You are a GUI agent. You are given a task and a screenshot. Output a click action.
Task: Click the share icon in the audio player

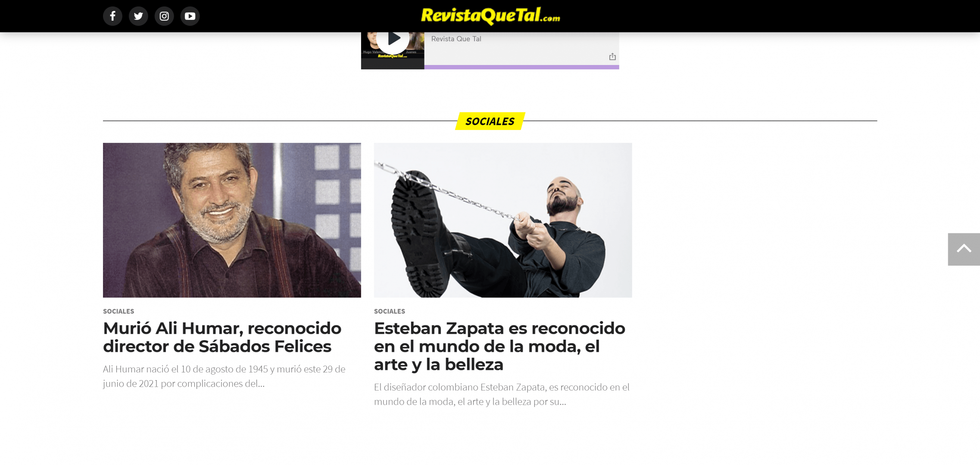pyautogui.click(x=612, y=56)
